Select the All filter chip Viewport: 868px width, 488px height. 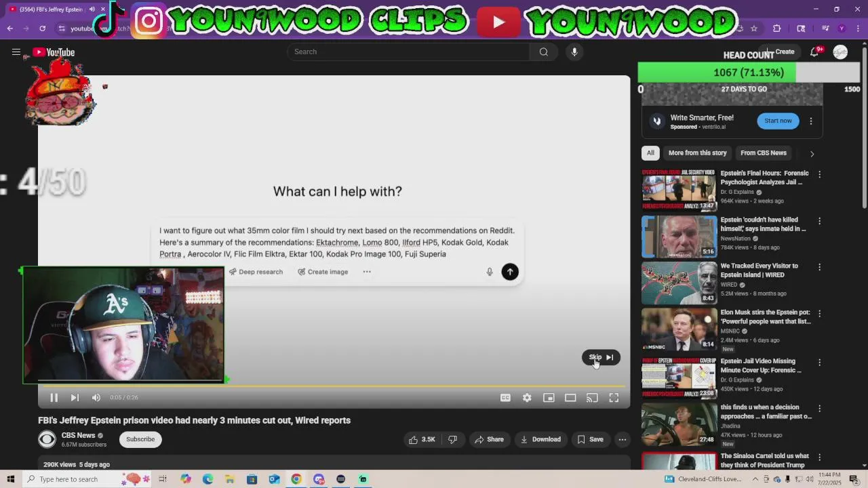(x=650, y=153)
